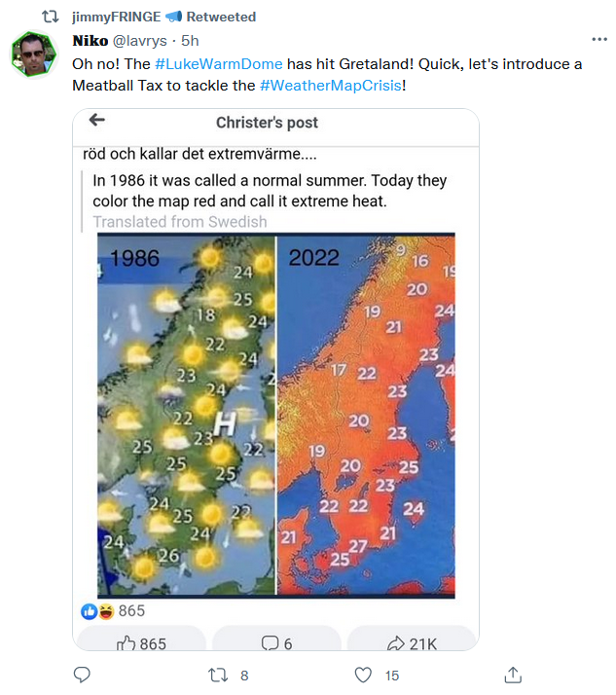
Task: Click the back arrow in Christer's post
Action: pyautogui.click(x=96, y=121)
